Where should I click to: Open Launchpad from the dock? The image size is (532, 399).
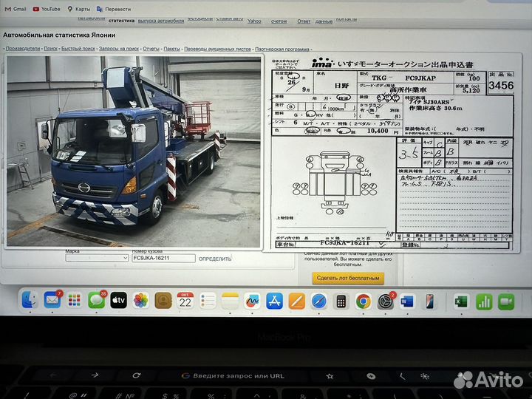point(75,301)
